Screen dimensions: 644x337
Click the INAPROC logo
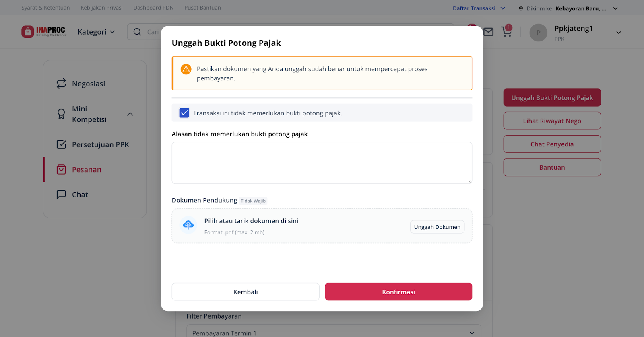point(44,32)
